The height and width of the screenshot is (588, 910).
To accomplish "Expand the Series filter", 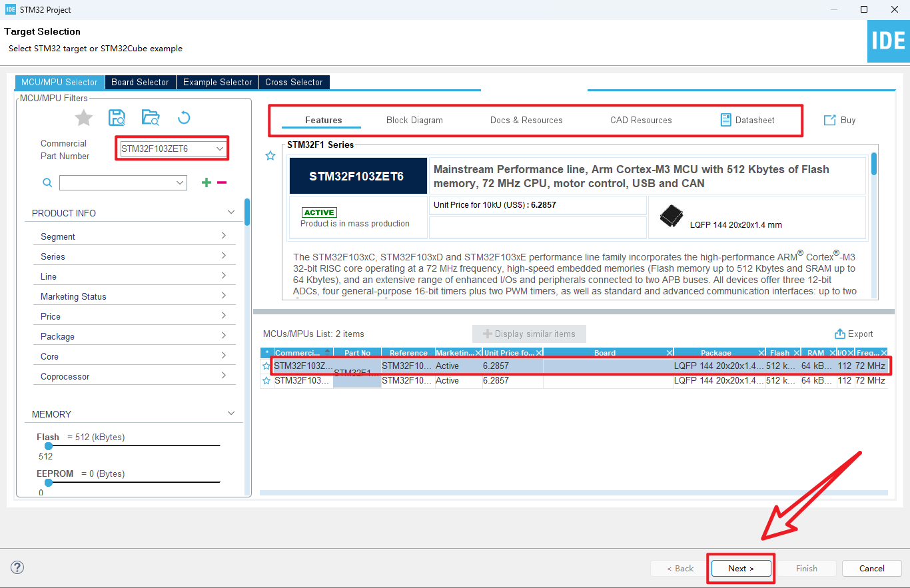I will tap(223, 256).
